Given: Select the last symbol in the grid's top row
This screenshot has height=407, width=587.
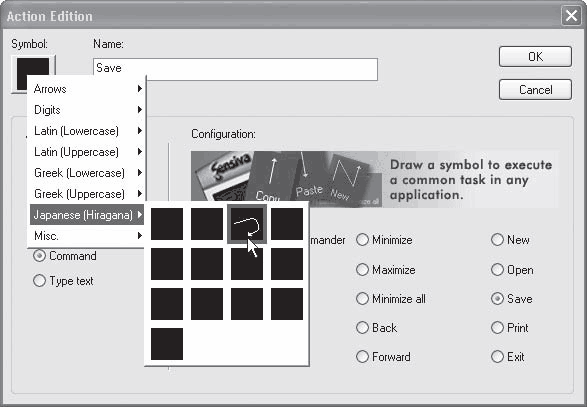Looking at the screenshot, I should [287, 224].
